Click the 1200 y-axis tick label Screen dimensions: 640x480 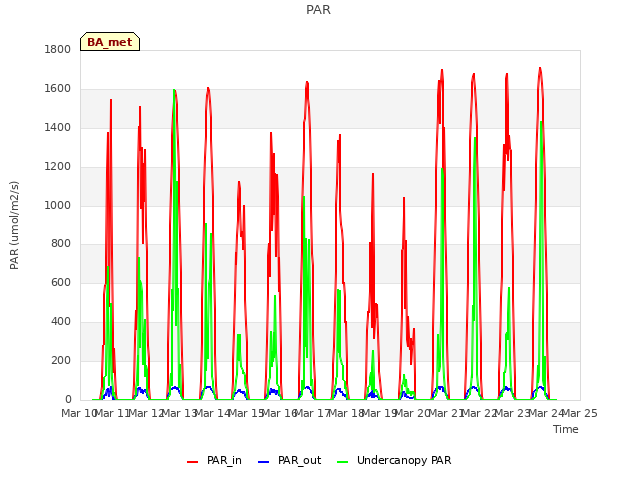point(58,167)
